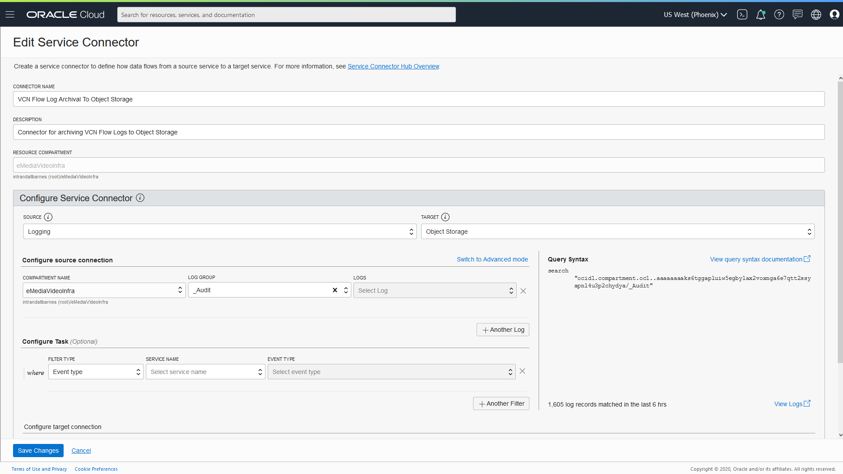Image resolution: width=843 pixels, height=474 pixels.
Task: Open the Target Object Storage dropdown
Action: [617, 232]
